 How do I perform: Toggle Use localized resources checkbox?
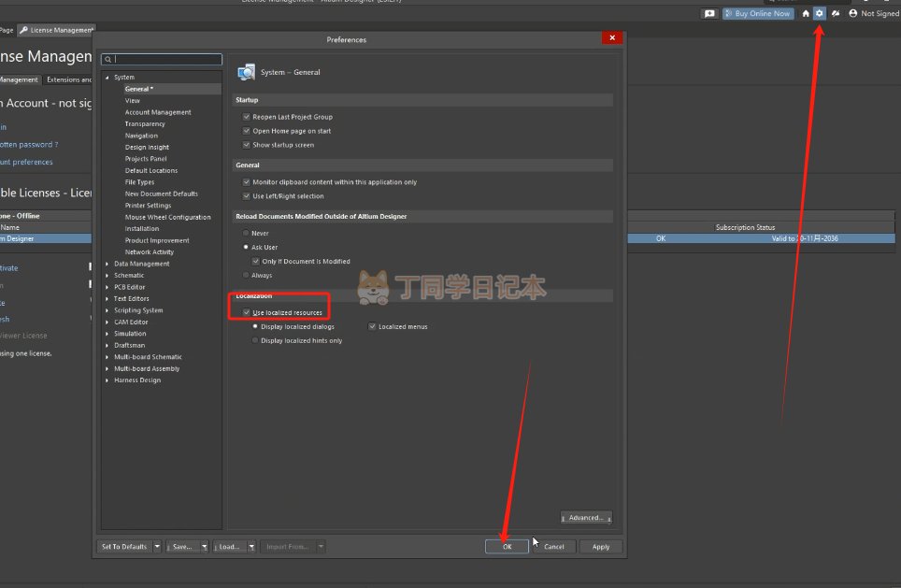pos(247,312)
